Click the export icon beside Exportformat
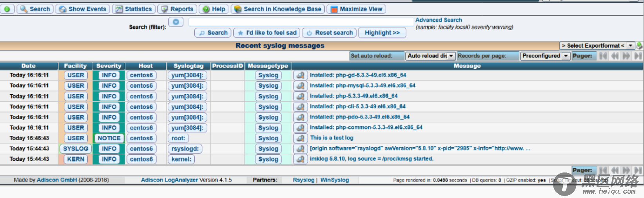644x198 pixels. pyautogui.click(x=639, y=46)
